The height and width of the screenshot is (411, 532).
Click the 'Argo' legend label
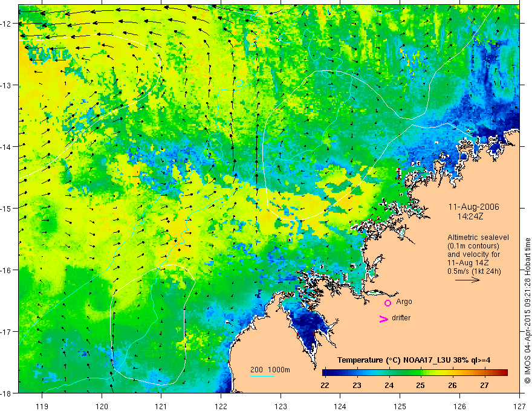(404, 302)
